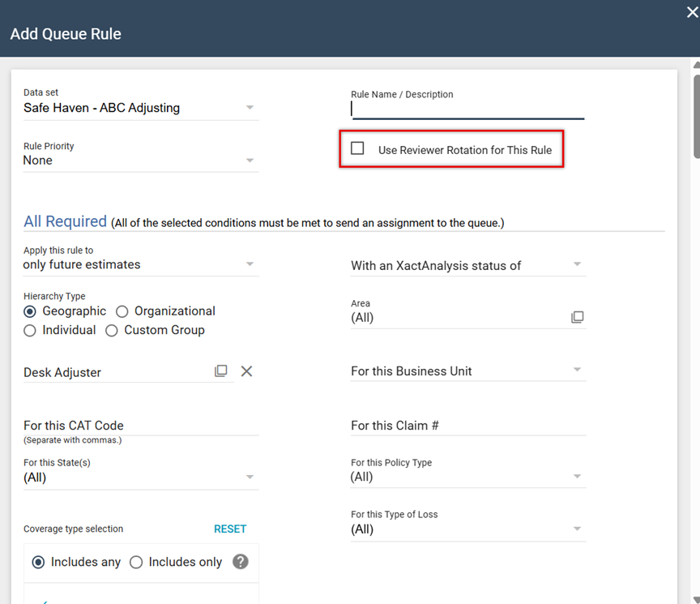Open the Area selection popup icon
Screen dimensions: 700x604
coord(577,317)
